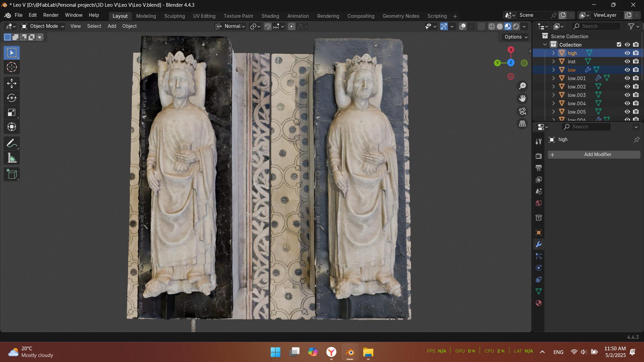The image size is (644, 362).
Task: Open the World properties tab
Action: 539,203
